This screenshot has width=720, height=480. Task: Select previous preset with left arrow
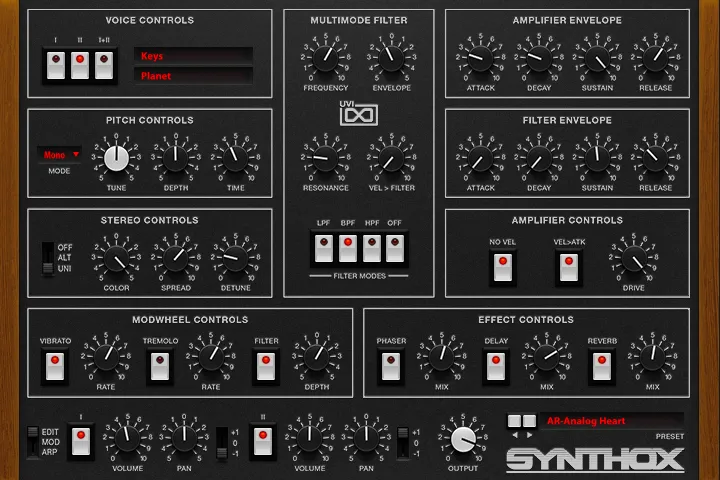coord(515,435)
